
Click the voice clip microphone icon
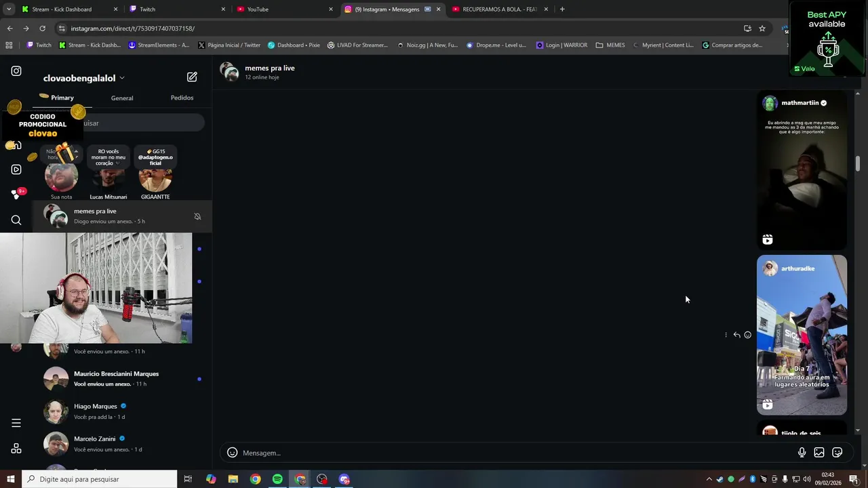click(x=802, y=453)
